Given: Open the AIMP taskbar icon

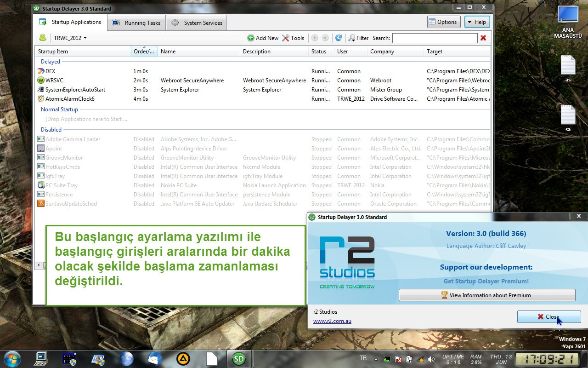Looking at the screenshot, I should pos(183,359).
